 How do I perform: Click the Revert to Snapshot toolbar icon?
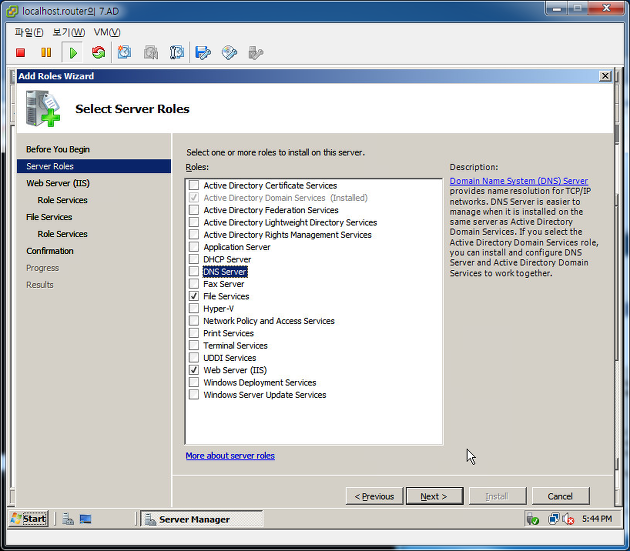pos(151,53)
